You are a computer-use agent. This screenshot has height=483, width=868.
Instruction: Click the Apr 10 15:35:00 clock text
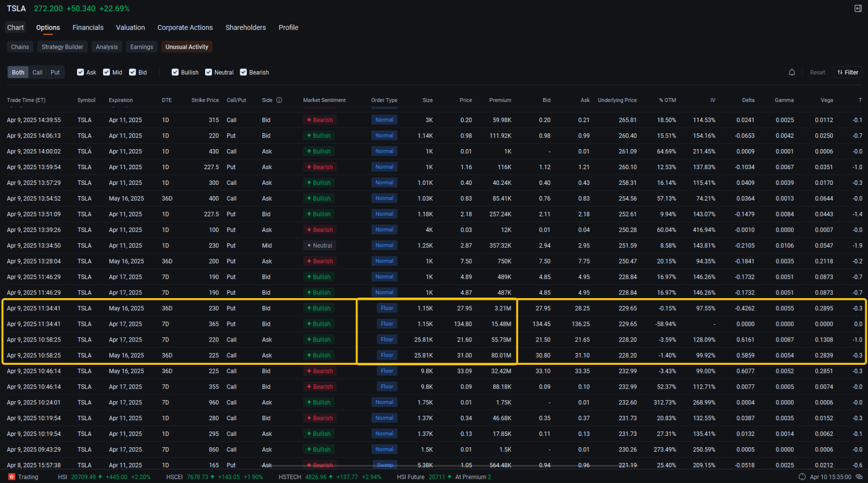(x=830, y=477)
